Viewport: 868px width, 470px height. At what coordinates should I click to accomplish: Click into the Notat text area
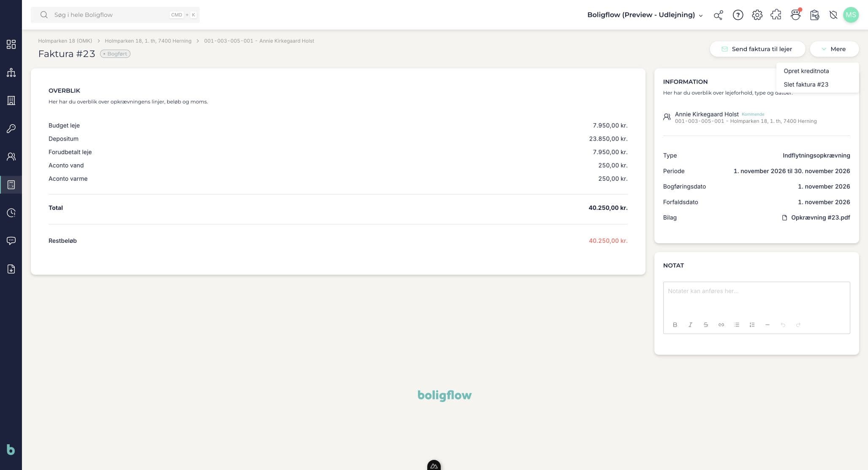[x=756, y=299]
